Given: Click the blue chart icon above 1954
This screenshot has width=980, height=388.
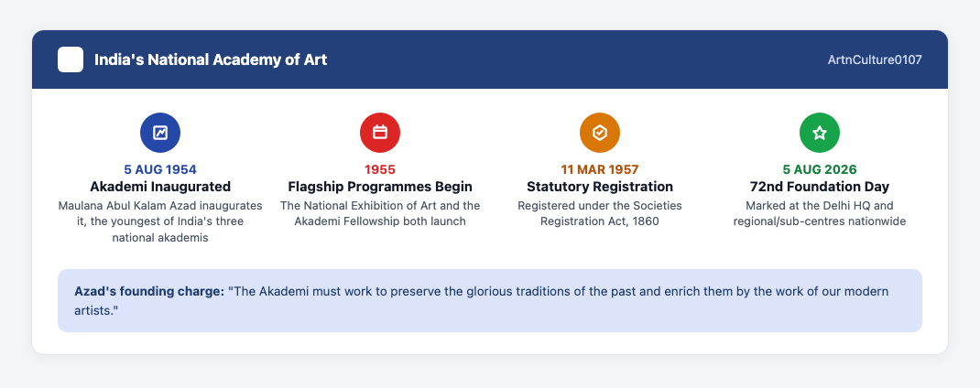Looking at the screenshot, I should click(x=160, y=133).
